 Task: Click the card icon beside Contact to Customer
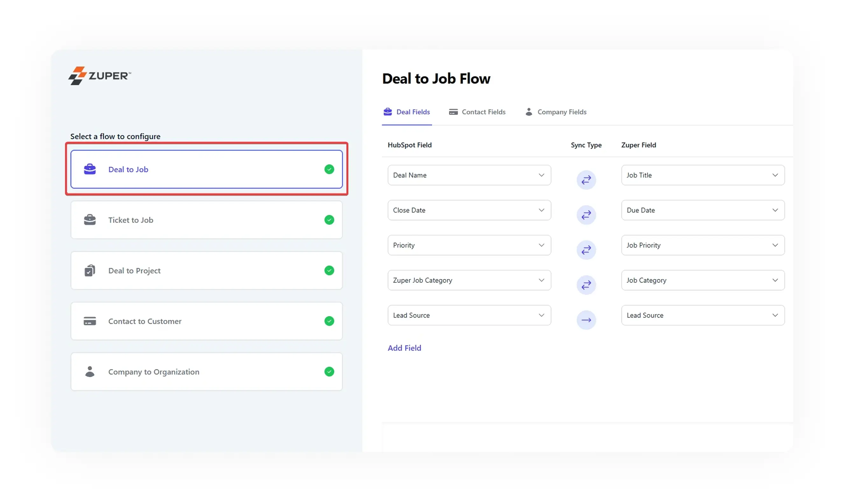90,321
